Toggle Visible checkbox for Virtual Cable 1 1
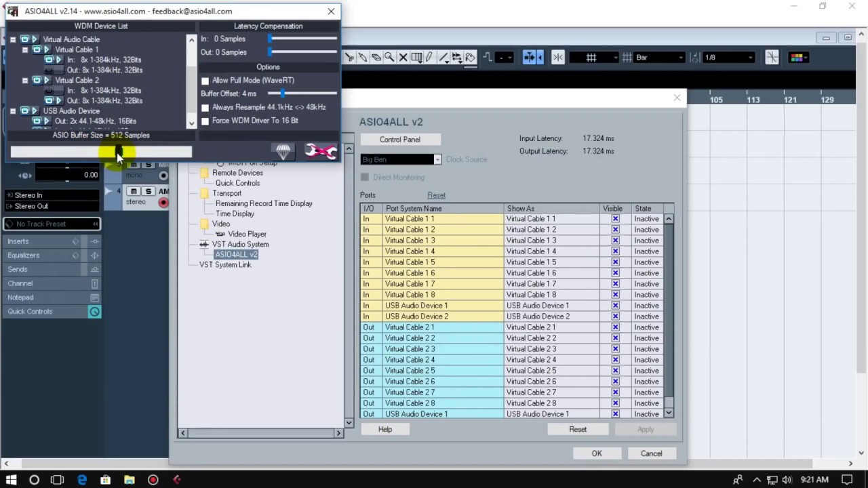The width and height of the screenshot is (868, 488). click(x=615, y=219)
